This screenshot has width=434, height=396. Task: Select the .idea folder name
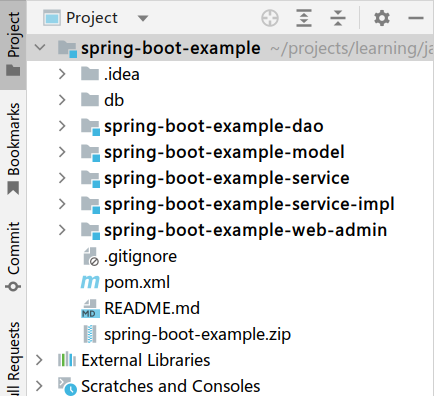pyautogui.click(x=122, y=74)
